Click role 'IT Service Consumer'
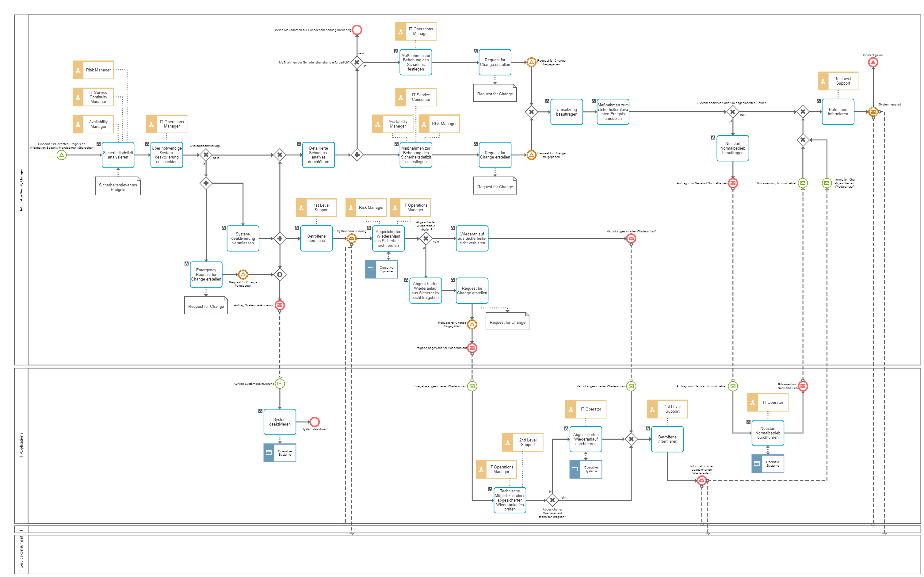924x577 pixels. click(x=416, y=97)
